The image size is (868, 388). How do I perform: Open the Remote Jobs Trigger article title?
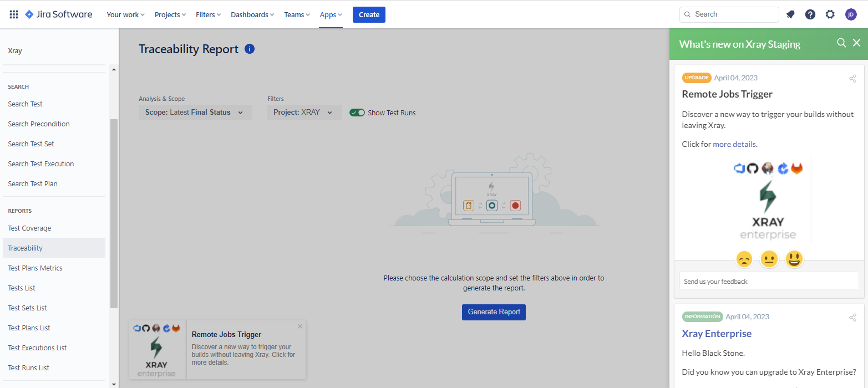pos(727,94)
